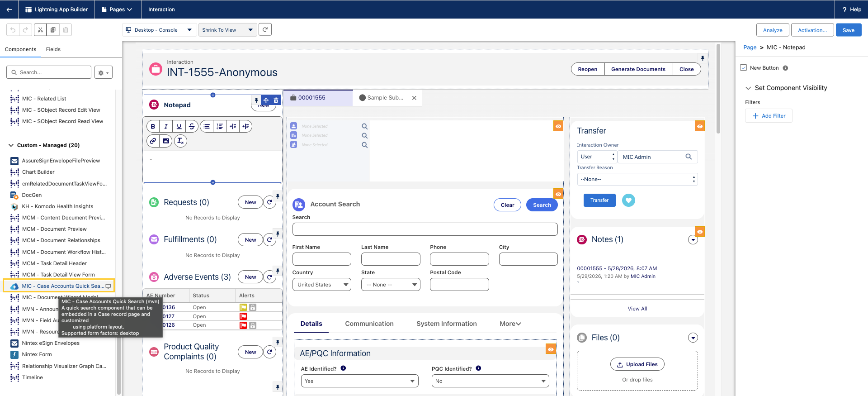Click the pin icon on the record header
Viewport: 868px width, 396px height.
point(703,58)
